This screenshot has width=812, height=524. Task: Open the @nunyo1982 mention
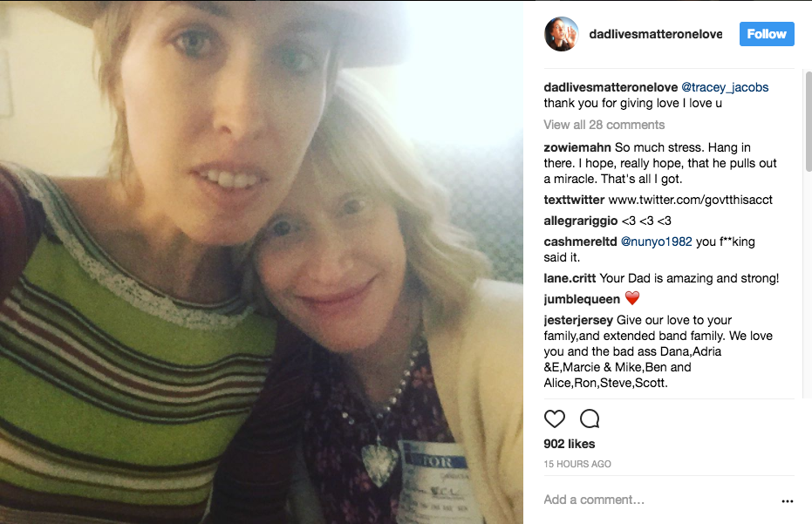[656, 242]
